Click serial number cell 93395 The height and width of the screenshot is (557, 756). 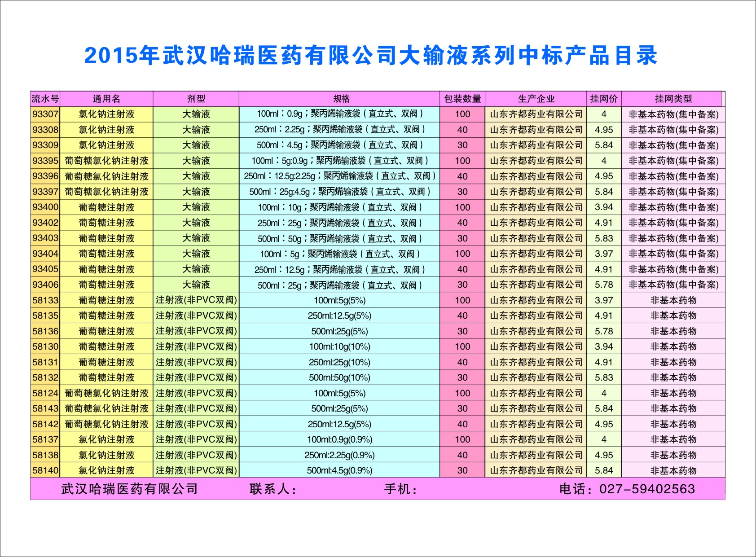coord(45,161)
